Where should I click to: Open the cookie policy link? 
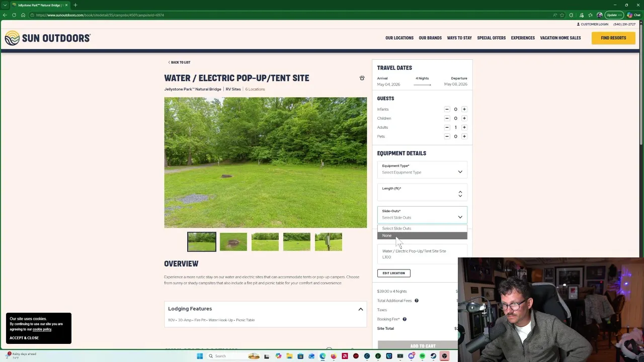point(42,329)
